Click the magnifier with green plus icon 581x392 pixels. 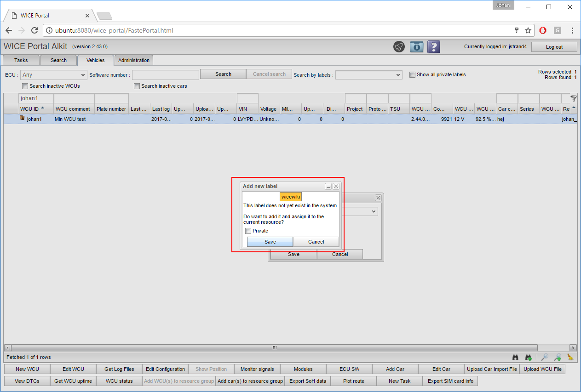[x=558, y=357]
